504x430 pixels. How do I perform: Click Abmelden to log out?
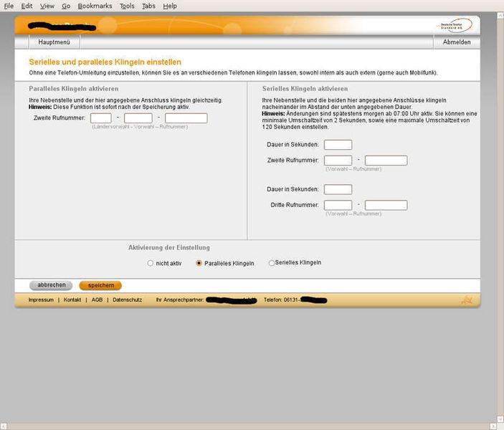coord(457,42)
